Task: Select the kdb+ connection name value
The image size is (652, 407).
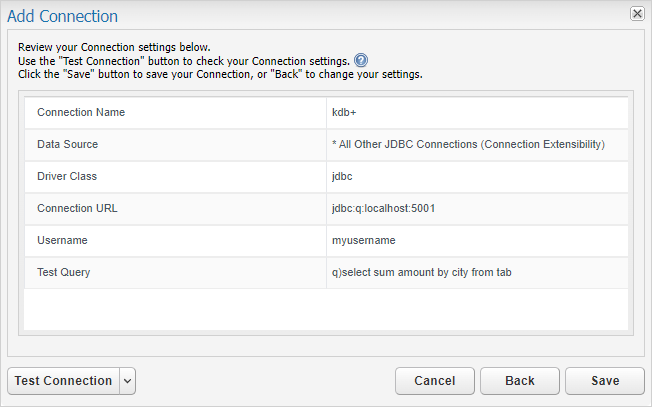Action: pyautogui.click(x=477, y=112)
